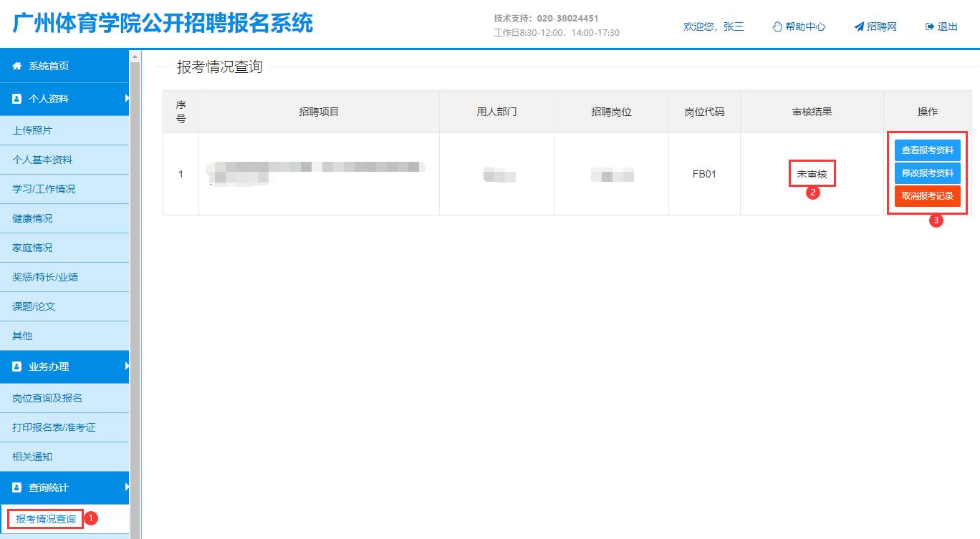The width and height of the screenshot is (980, 539).
Task: Click the 业务办理 section icon
Action: (x=17, y=366)
